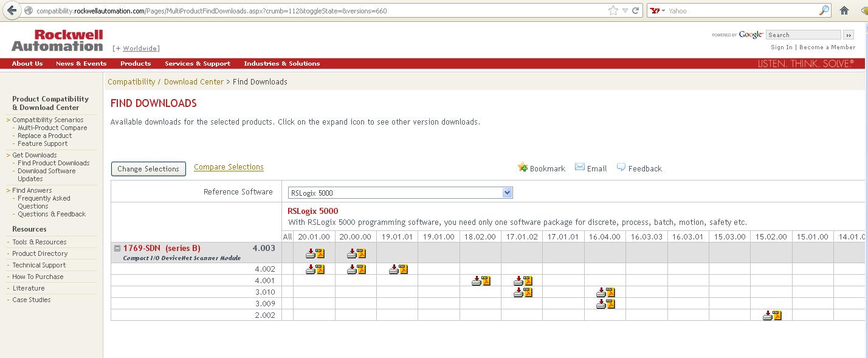Open the About Us menu
Screen dimensions: 868x358
27,63
